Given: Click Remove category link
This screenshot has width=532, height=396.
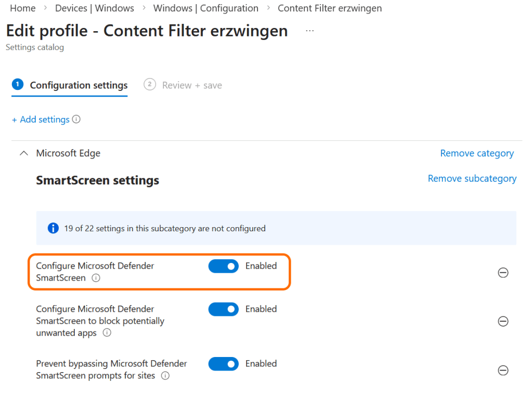Looking at the screenshot, I should click(476, 153).
